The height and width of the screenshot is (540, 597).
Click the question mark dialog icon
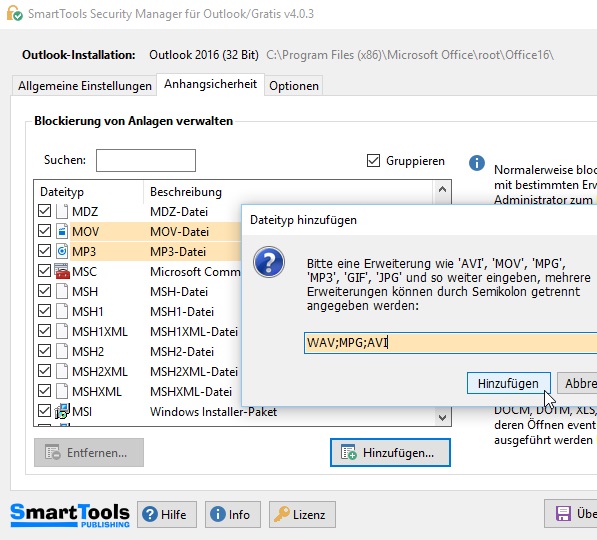point(269,262)
